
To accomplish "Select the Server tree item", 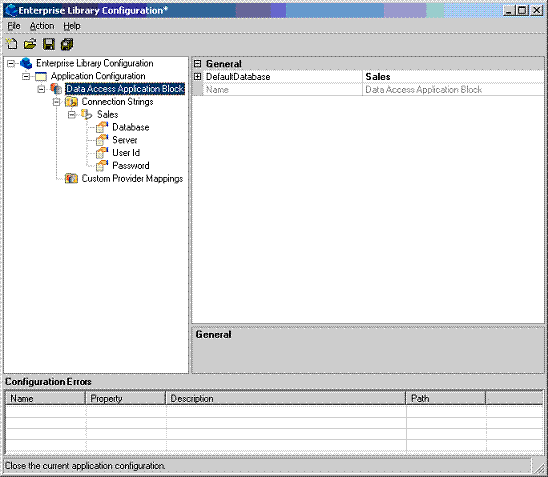I will point(125,140).
